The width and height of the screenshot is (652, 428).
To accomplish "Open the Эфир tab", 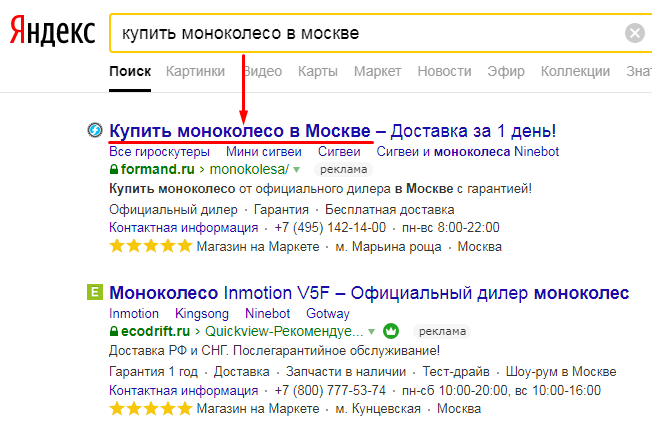I will [x=506, y=72].
